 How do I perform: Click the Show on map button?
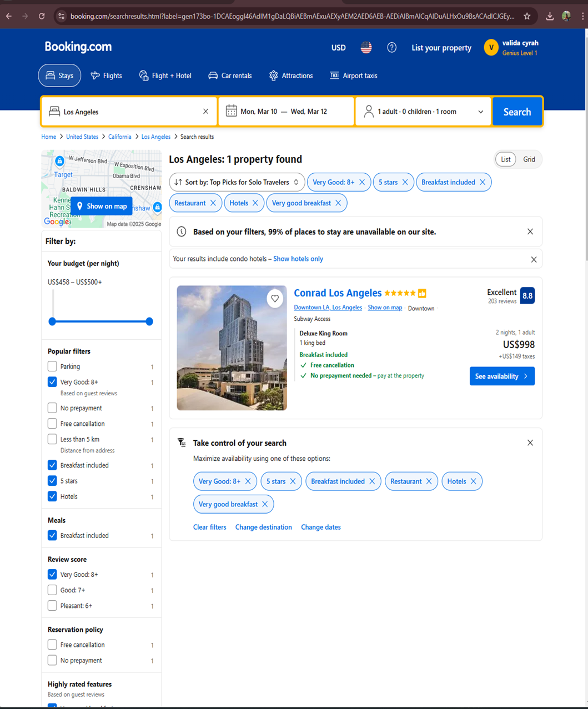[x=102, y=206]
